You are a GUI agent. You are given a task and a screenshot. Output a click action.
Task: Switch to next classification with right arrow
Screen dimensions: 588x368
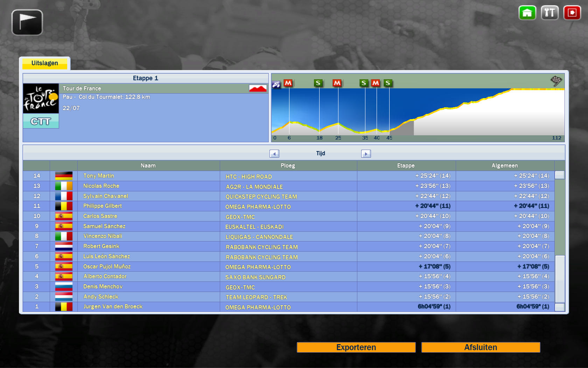366,154
